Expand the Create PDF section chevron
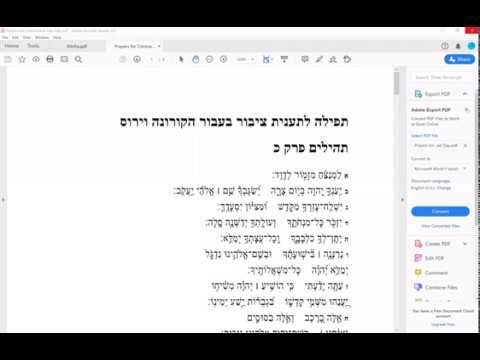 (465, 244)
